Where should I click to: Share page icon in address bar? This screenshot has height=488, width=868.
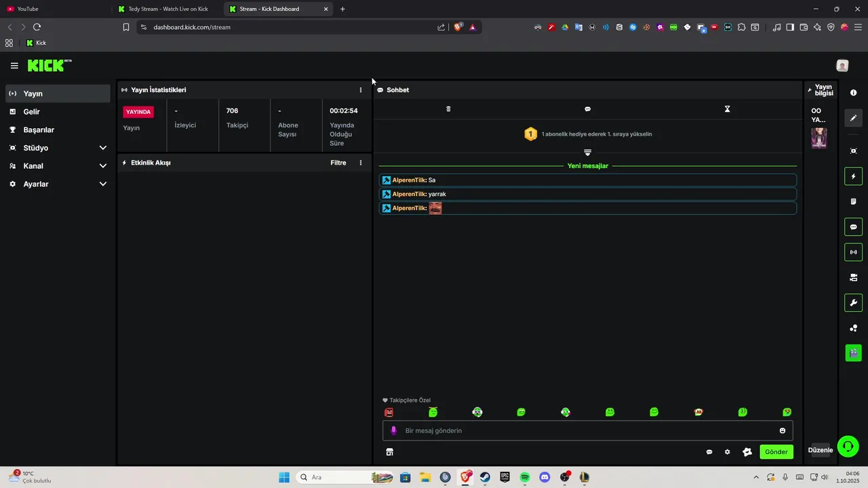441,27
